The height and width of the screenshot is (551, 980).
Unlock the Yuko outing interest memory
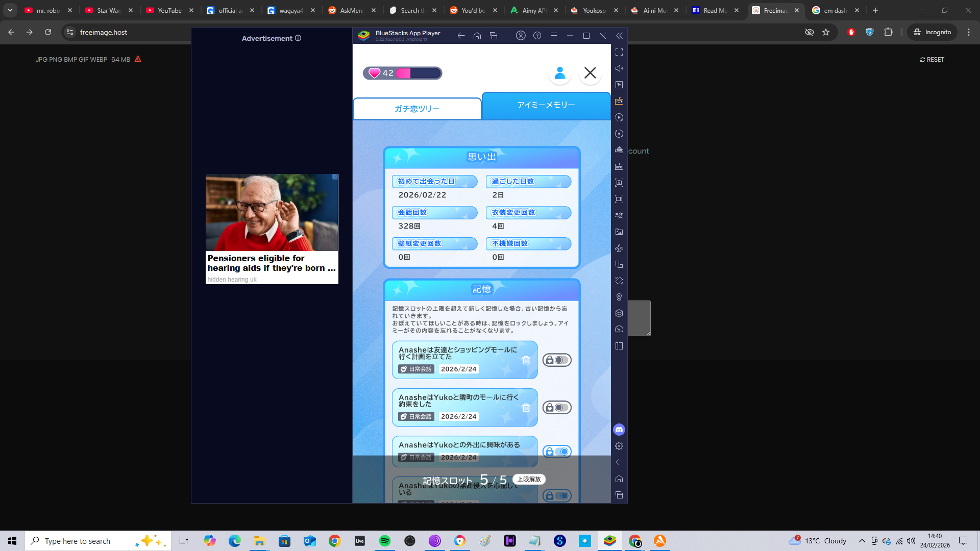556,452
